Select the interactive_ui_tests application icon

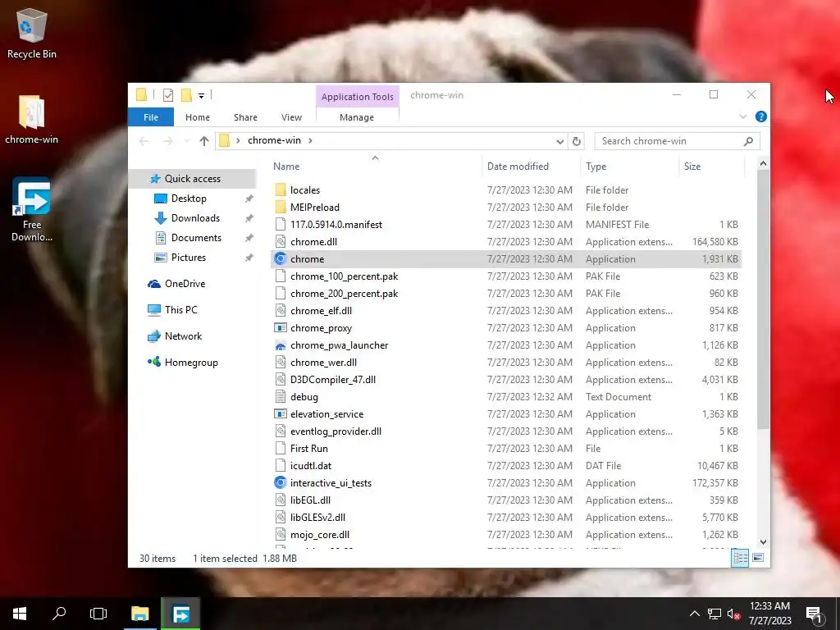(x=281, y=483)
